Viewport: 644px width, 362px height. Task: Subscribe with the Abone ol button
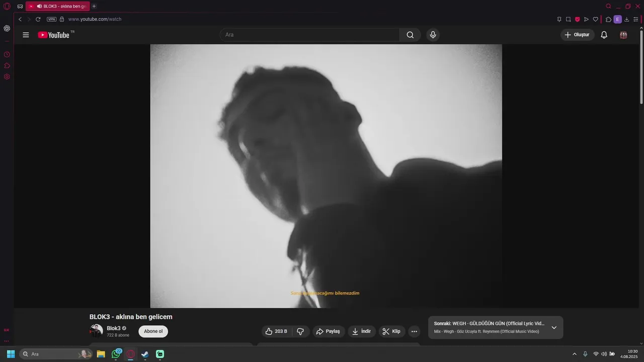[x=153, y=331]
